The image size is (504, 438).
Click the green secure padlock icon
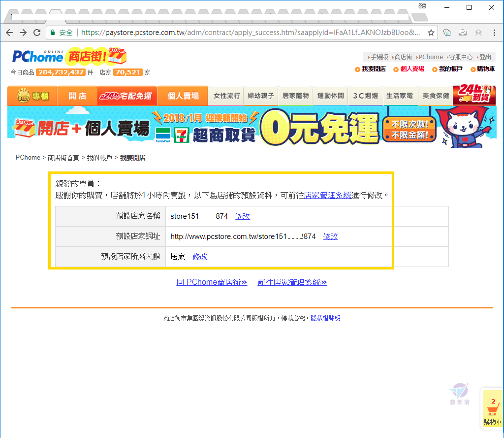(x=53, y=33)
